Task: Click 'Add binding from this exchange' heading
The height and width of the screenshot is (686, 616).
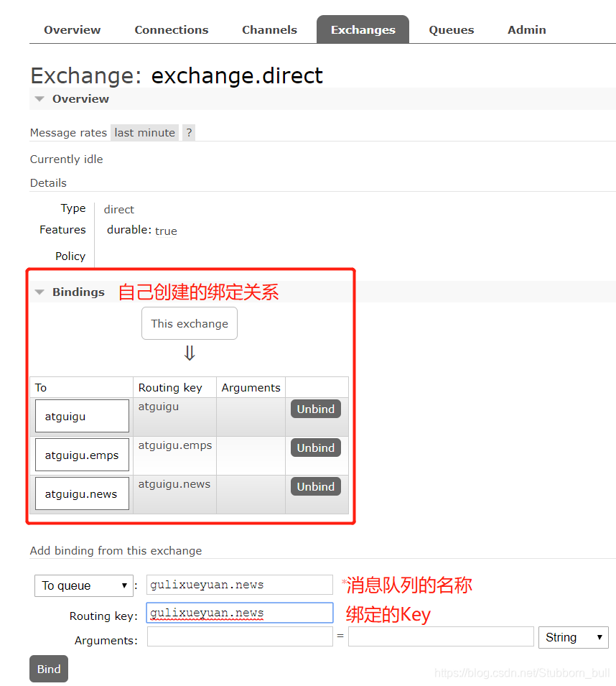Action: (x=116, y=550)
